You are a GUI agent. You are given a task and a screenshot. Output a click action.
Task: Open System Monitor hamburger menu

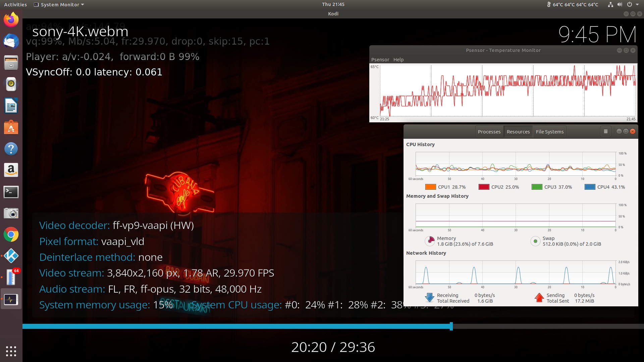tap(606, 132)
